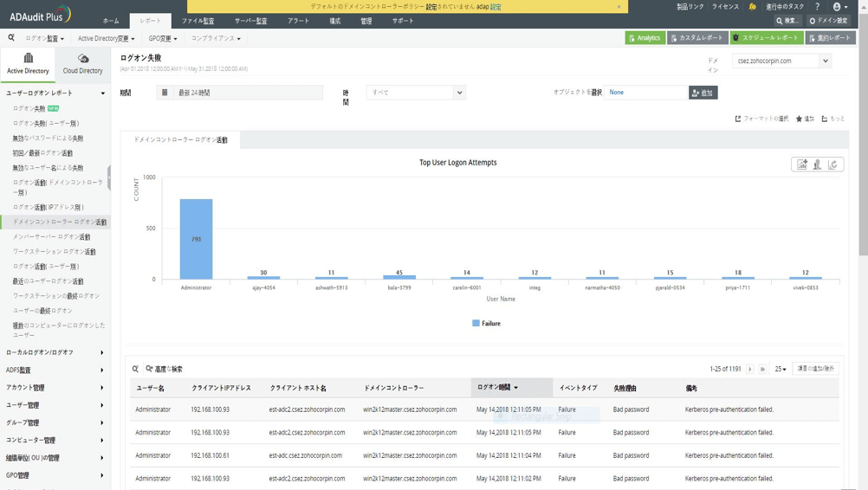Open the サーバー監査 top menu tab
The width and height of the screenshot is (868, 490).
(250, 21)
